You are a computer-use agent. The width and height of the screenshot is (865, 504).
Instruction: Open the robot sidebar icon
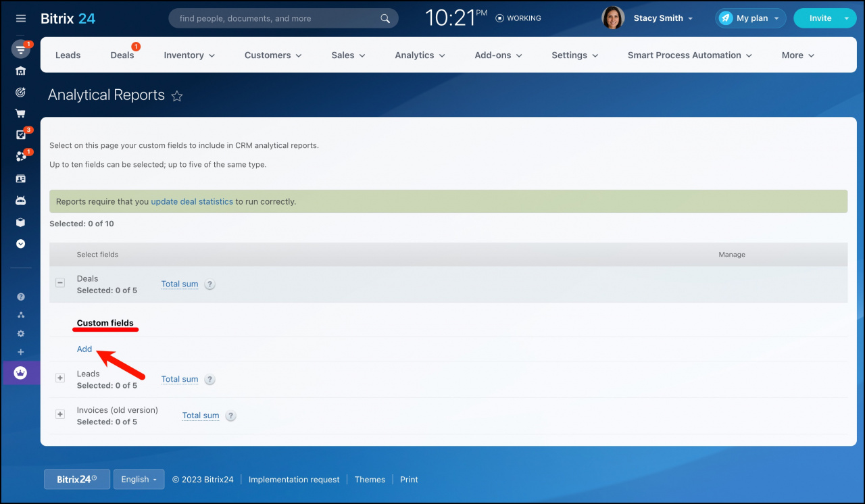pyautogui.click(x=20, y=201)
